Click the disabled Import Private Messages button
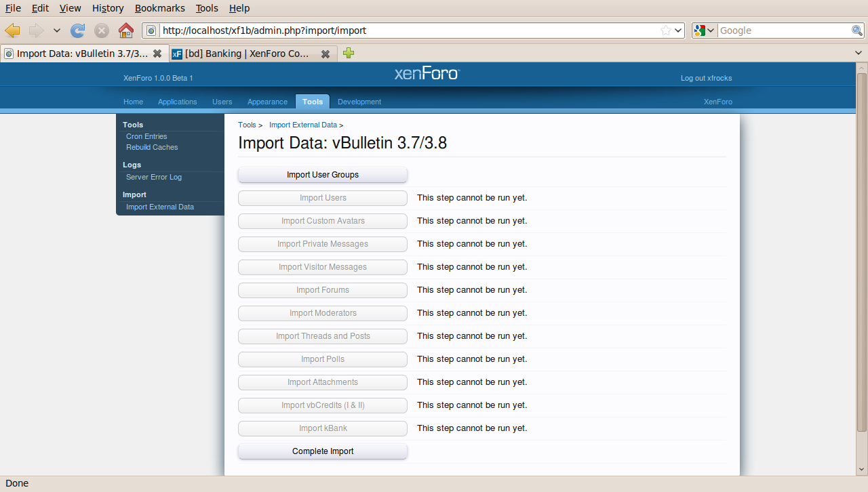 [323, 244]
